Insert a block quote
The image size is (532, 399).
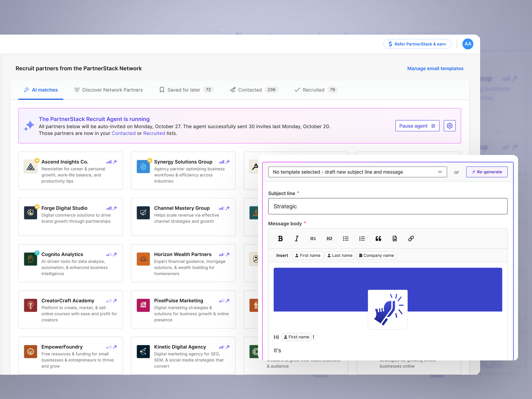(378, 238)
